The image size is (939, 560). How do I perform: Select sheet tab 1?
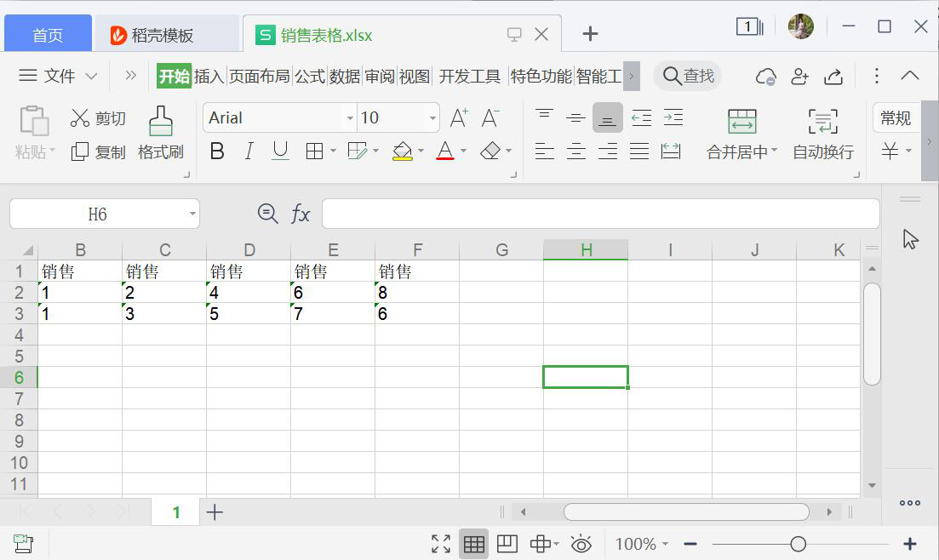point(176,512)
